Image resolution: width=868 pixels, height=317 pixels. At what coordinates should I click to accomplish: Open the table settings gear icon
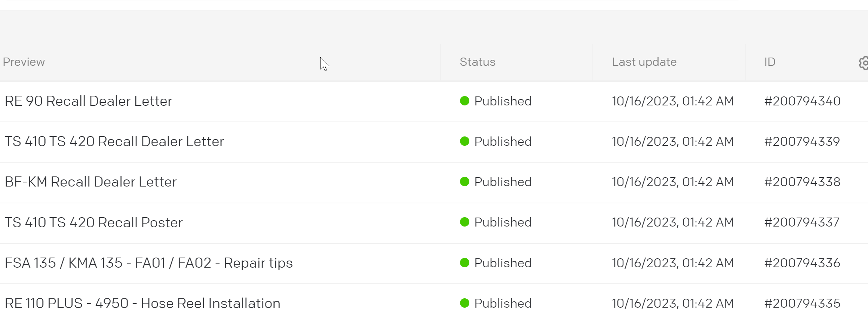click(864, 63)
